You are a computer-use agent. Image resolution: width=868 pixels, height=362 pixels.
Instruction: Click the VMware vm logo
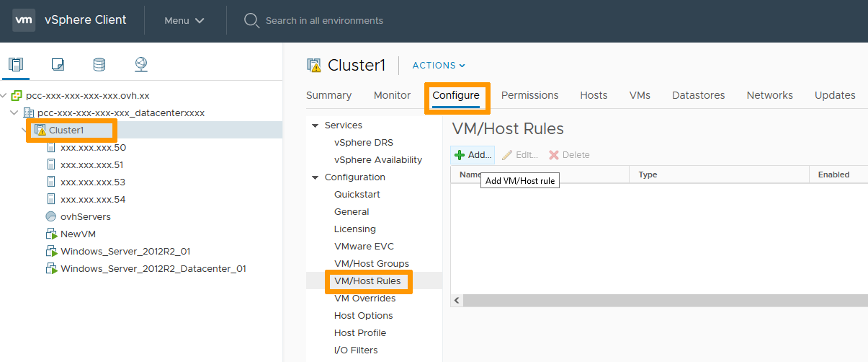pos(24,20)
